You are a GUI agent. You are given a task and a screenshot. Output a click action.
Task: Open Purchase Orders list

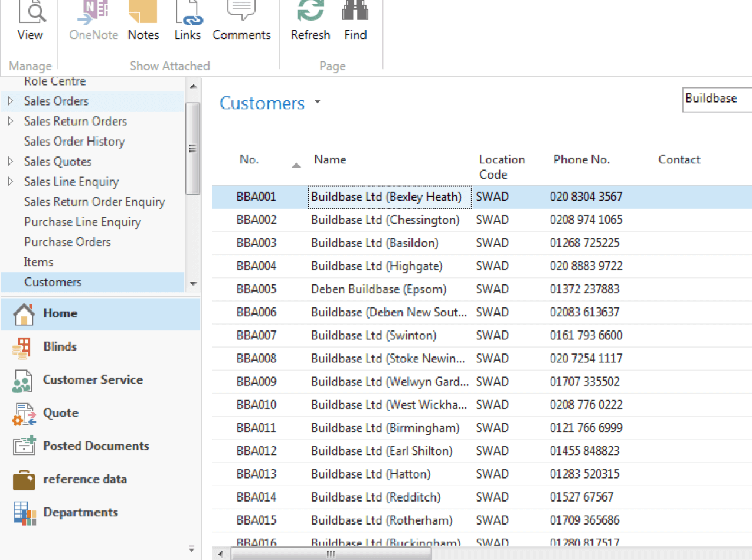pyautogui.click(x=67, y=242)
